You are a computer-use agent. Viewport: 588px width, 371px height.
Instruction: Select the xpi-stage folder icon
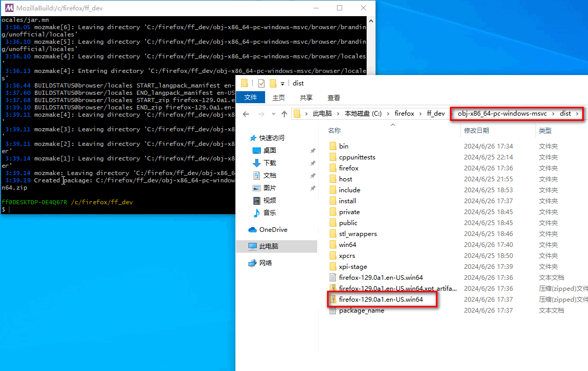pos(333,267)
